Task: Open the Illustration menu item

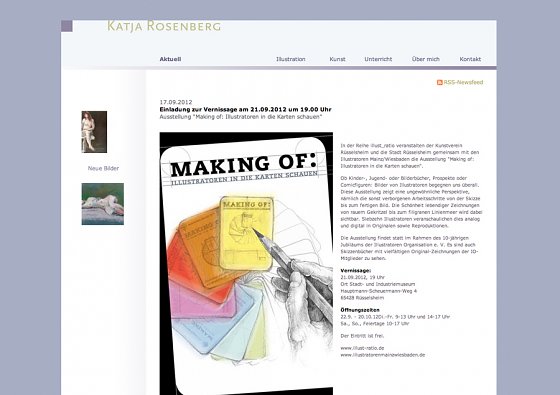Action: point(291,59)
